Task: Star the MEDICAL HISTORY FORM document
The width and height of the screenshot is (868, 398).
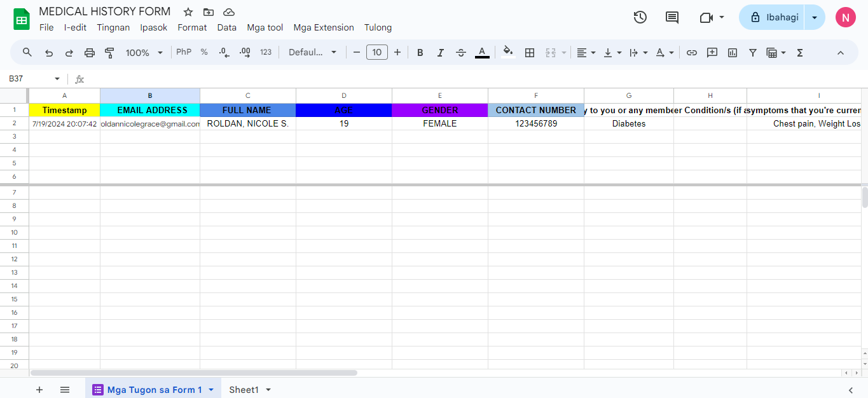Action: pyautogui.click(x=188, y=12)
